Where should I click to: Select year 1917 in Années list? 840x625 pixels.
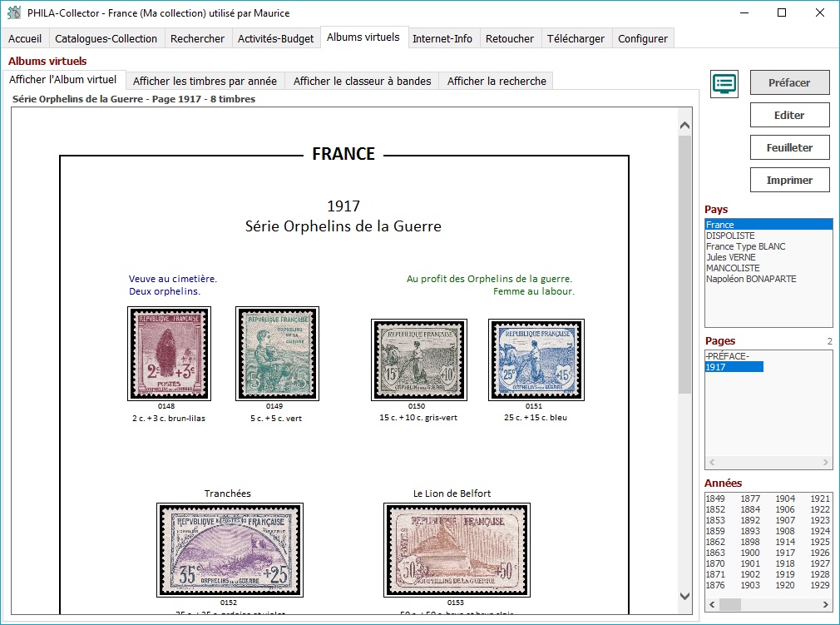click(x=785, y=553)
